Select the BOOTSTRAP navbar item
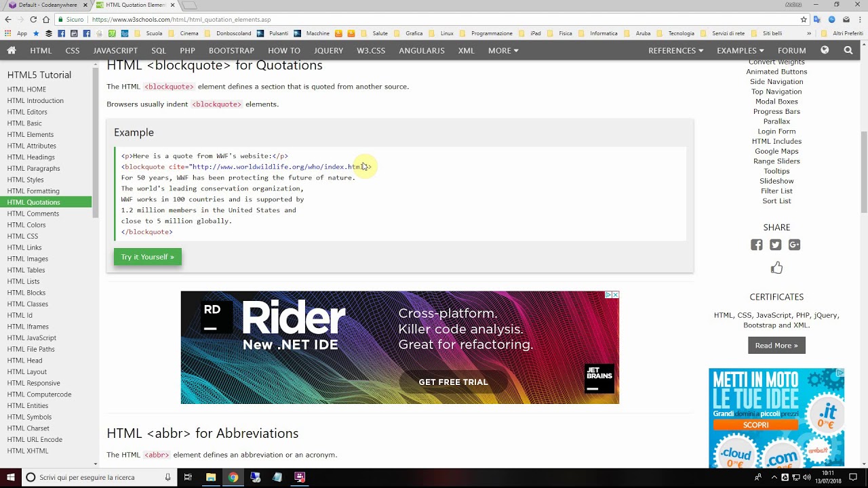868x488 pixels. (231, 50)
